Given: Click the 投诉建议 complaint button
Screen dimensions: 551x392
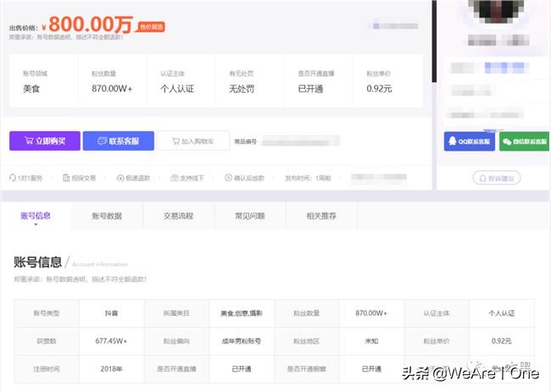Looking at the screenshot, I should 497,178.
